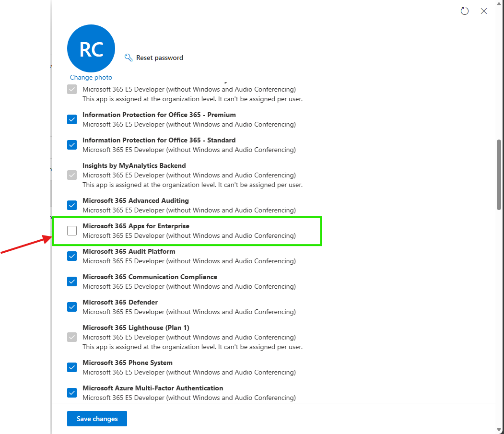Click the Save changes button
The image size is (504, 434).
coord(97,419)
